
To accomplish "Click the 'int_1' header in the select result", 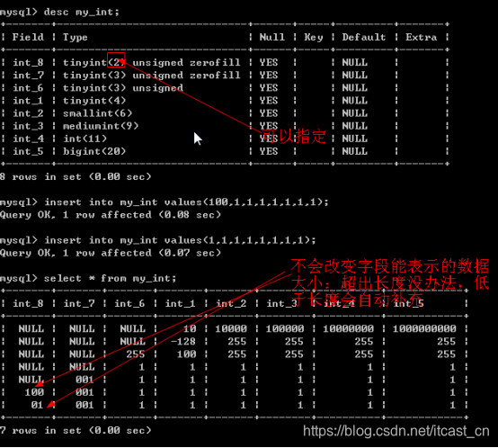I will pyautogui.click(x=180, y=304).
